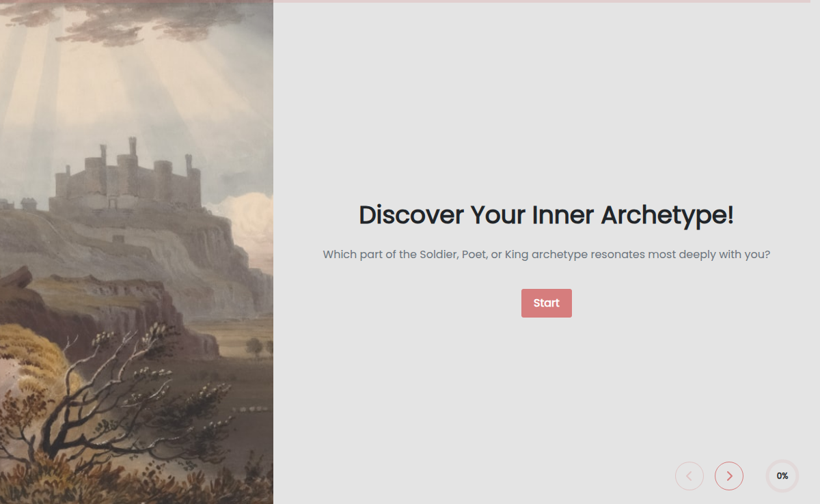
Task: Go to next slide with right chevron
Action: (729, 476)
